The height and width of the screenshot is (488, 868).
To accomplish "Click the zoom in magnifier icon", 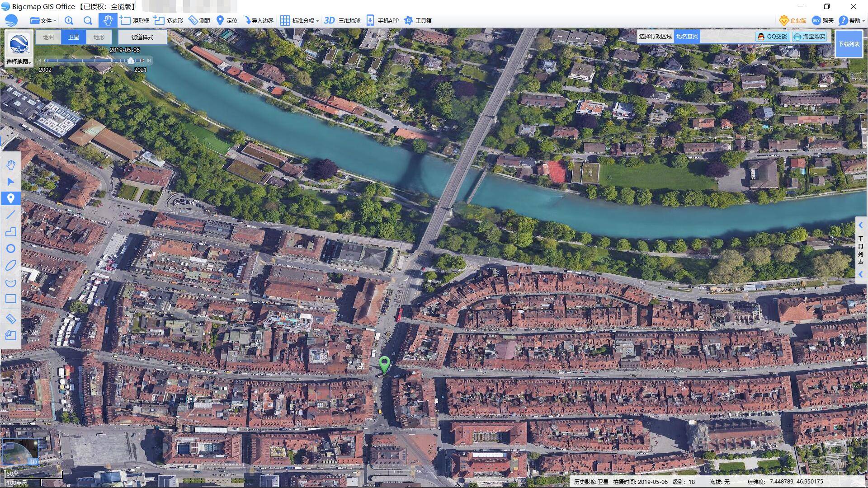I will 69,20.
